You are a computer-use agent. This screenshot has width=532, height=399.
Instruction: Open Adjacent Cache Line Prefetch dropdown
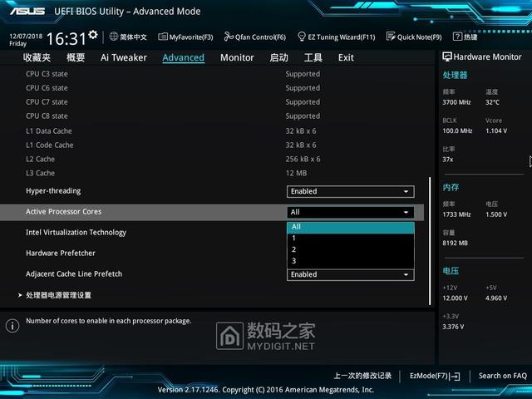(351, 274)
